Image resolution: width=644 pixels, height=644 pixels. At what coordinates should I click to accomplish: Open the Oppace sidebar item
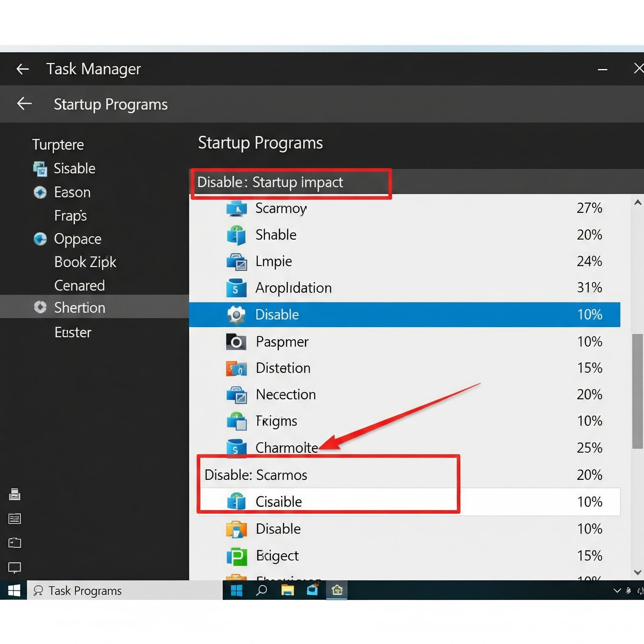coord(77,239)
